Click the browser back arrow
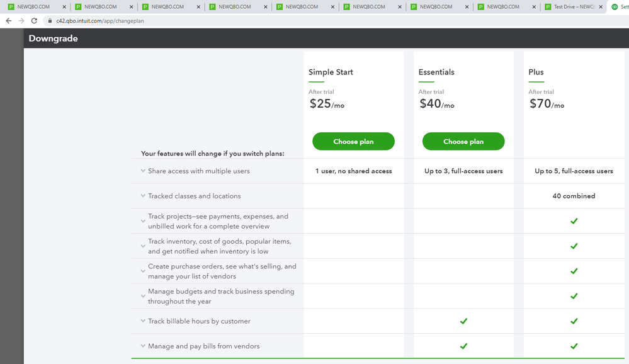 [x=8, y=21]
